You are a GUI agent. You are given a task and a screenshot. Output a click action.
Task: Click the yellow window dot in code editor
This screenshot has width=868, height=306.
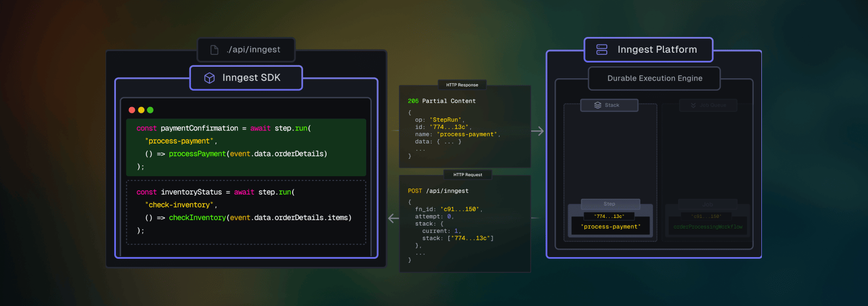pos(141,110)
